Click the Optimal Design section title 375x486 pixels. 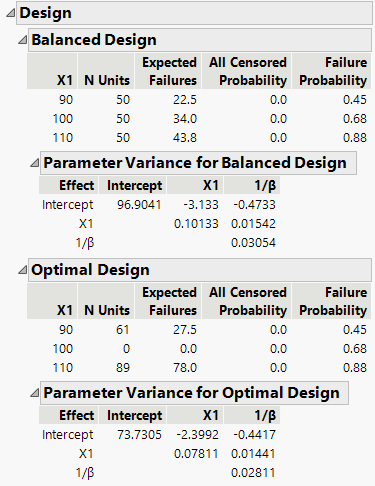pos(90,270)
